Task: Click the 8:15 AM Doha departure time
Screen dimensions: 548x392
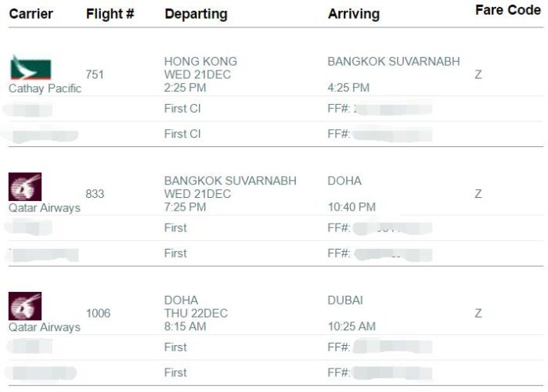Action: pos(186,327)
